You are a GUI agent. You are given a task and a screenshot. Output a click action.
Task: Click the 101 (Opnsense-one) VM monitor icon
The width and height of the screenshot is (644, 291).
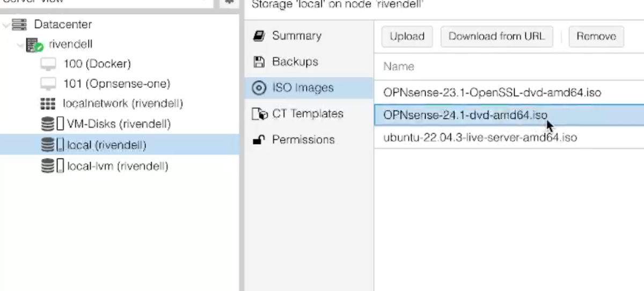(x=48, y=84)
